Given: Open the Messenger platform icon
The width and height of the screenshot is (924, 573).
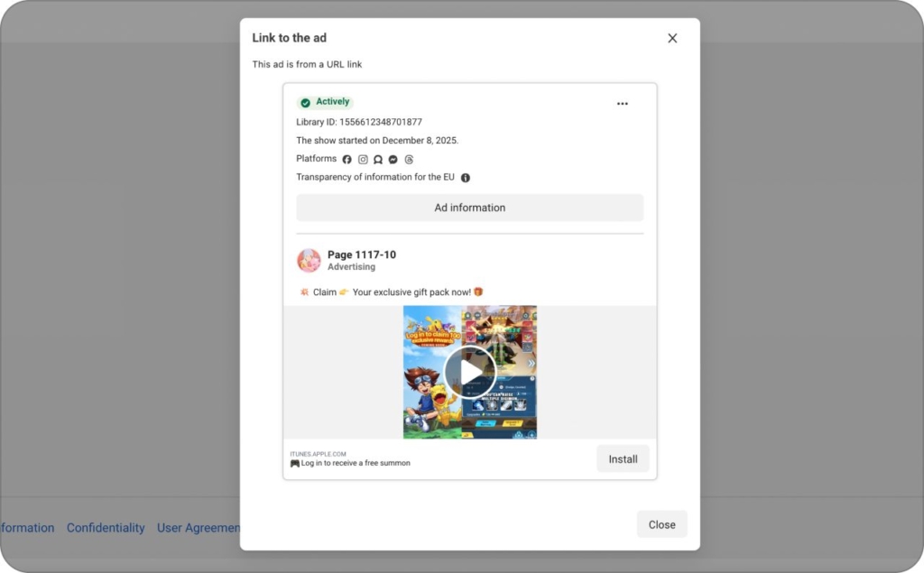Looking at the screenshot, I should pos(393,159).
